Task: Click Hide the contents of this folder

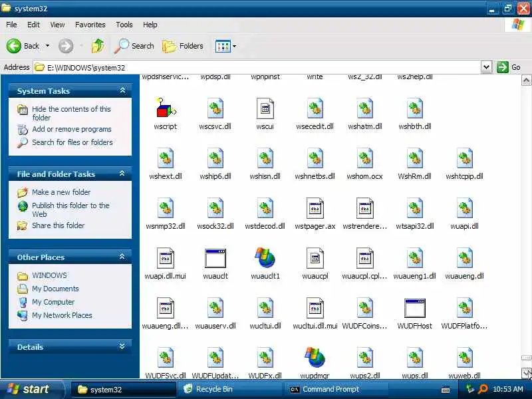Action: [x=71, y=113]
